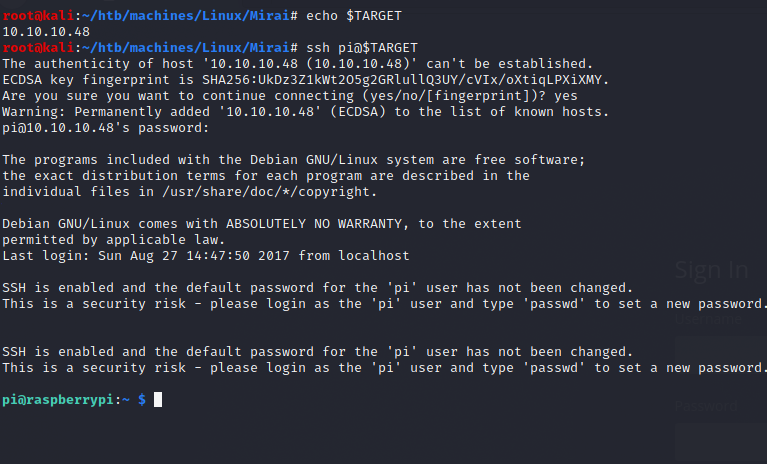Click the Warning: Permanently added line

pos(305,111)
